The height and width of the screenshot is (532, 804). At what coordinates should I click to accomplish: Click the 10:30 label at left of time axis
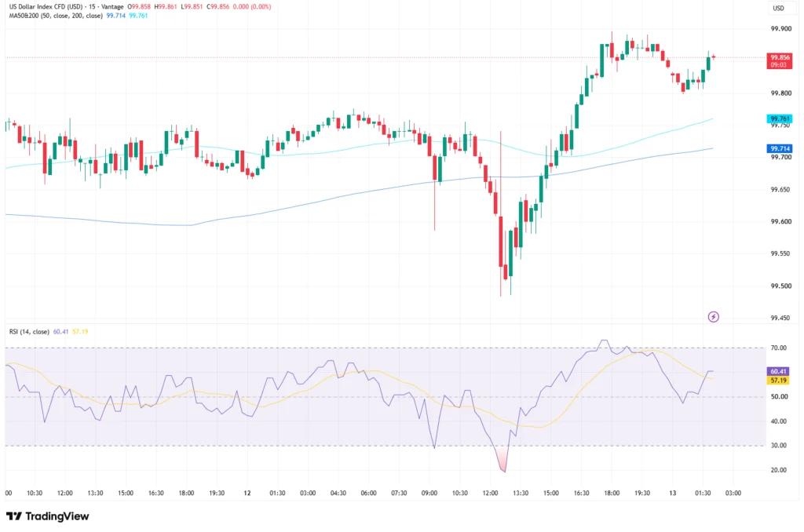(x=35, y=493)
